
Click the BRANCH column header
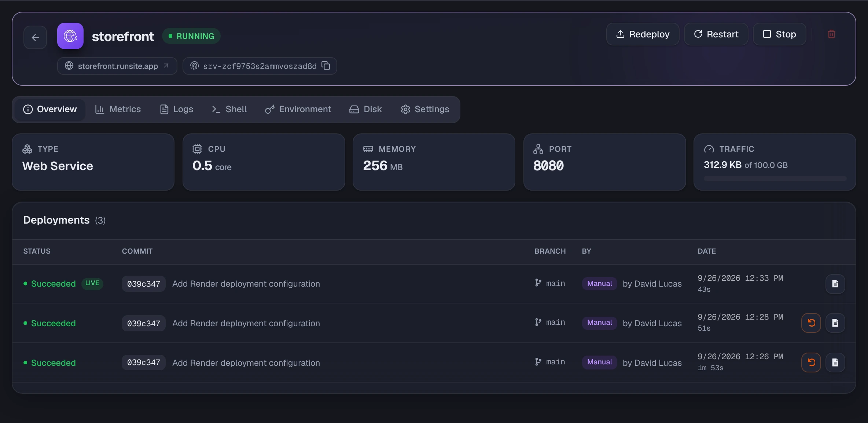tap(550, 251)
